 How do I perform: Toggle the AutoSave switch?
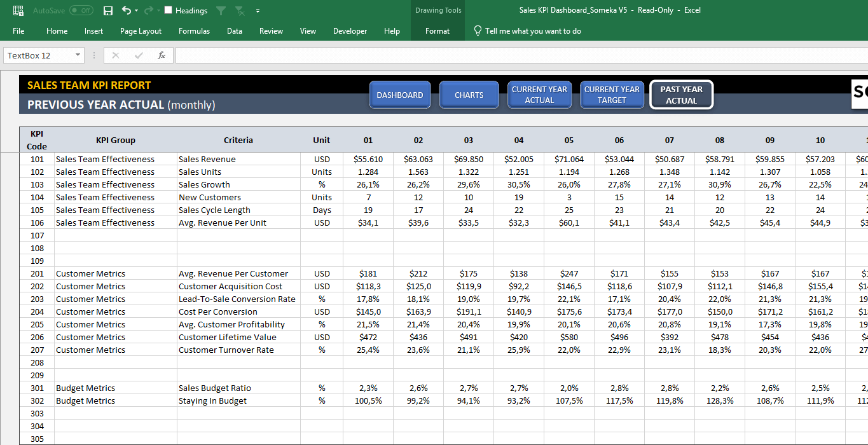pyautogui.click(x=81, y=11)
